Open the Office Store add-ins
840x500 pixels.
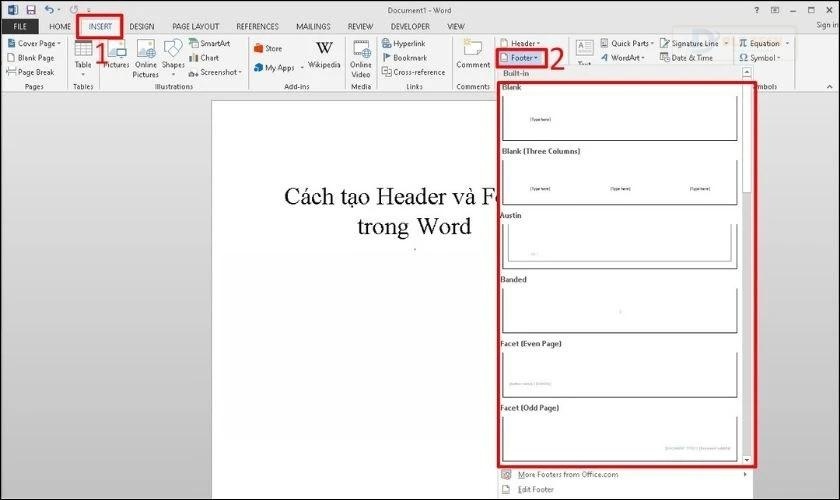coord(268,49)
